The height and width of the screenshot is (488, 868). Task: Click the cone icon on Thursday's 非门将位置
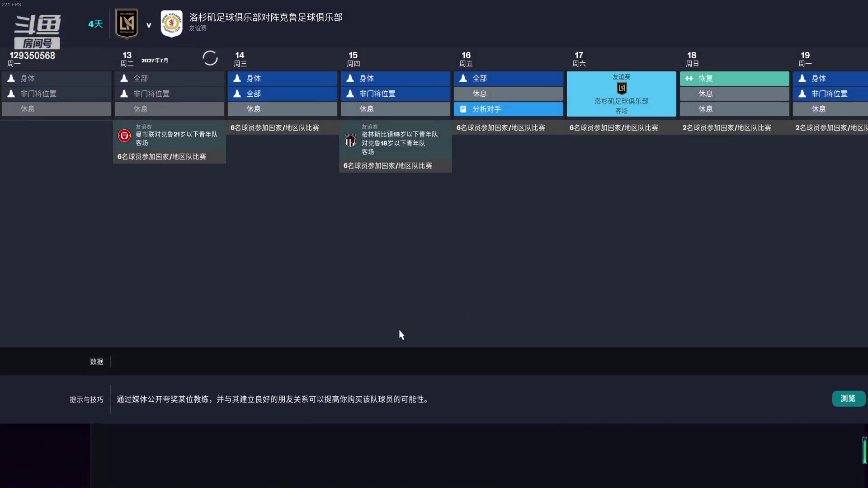[350, 94]
